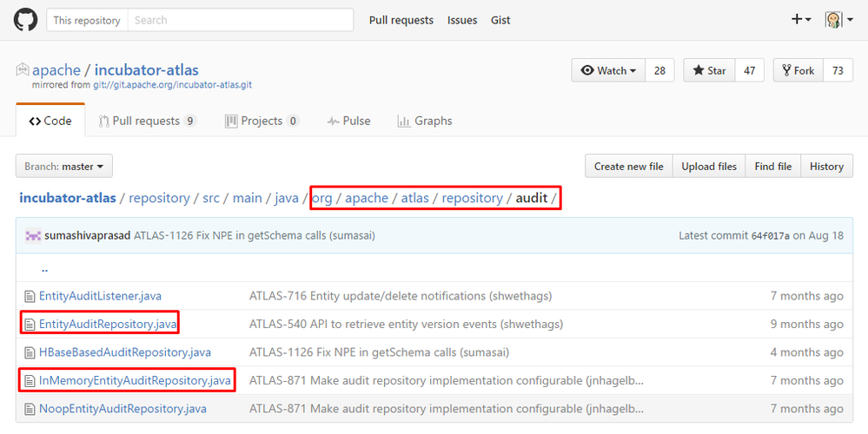The width and height of the screenshot is (868, 434).
Task: Star the incubator-atlas repository
Action: point(709,70)
